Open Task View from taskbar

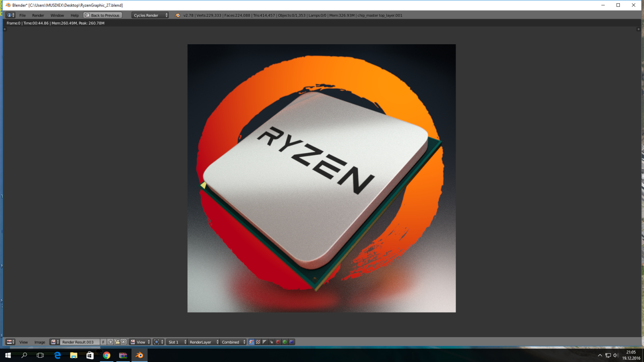(x=40, y=355)
